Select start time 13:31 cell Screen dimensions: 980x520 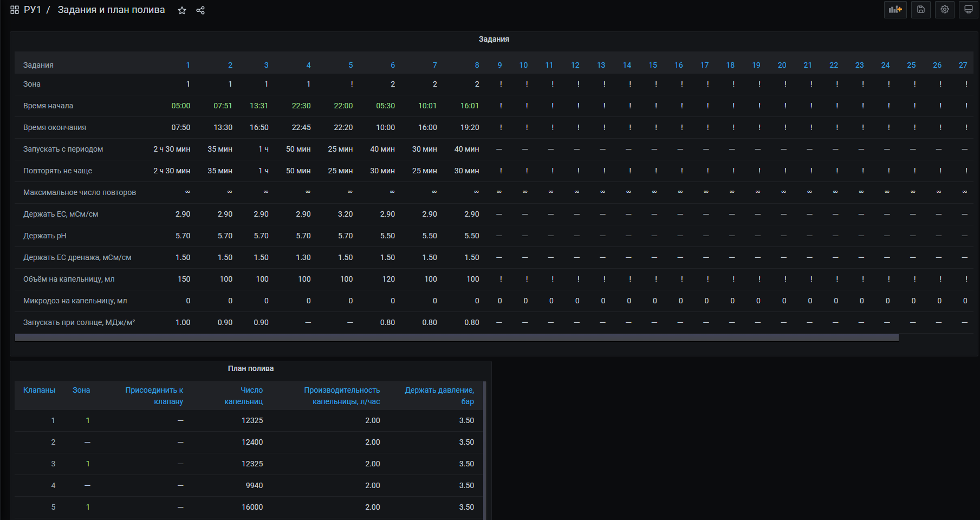pyautogui.click(x=259, y=106)
